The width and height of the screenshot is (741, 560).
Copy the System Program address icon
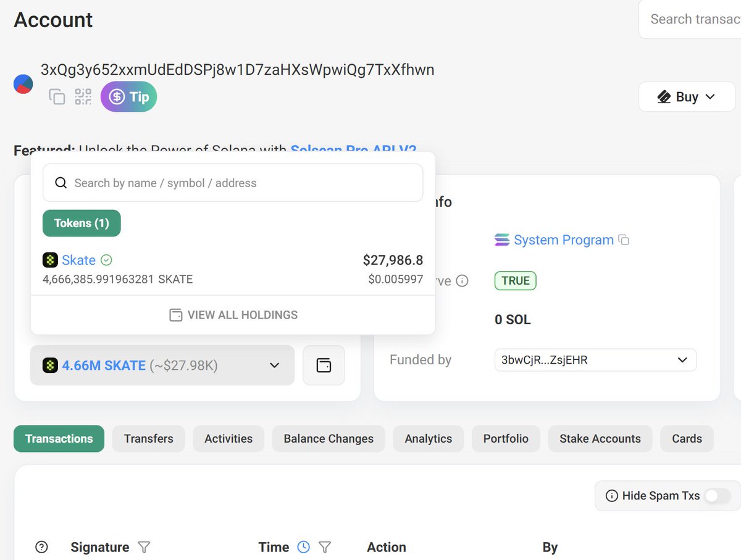pos(624,240)
